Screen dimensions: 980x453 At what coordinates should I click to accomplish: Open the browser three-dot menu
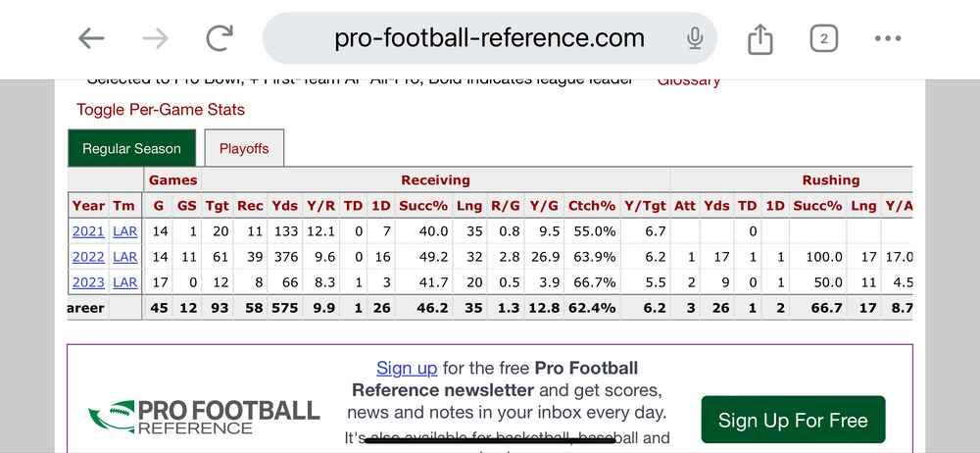[x=887, y=38]
